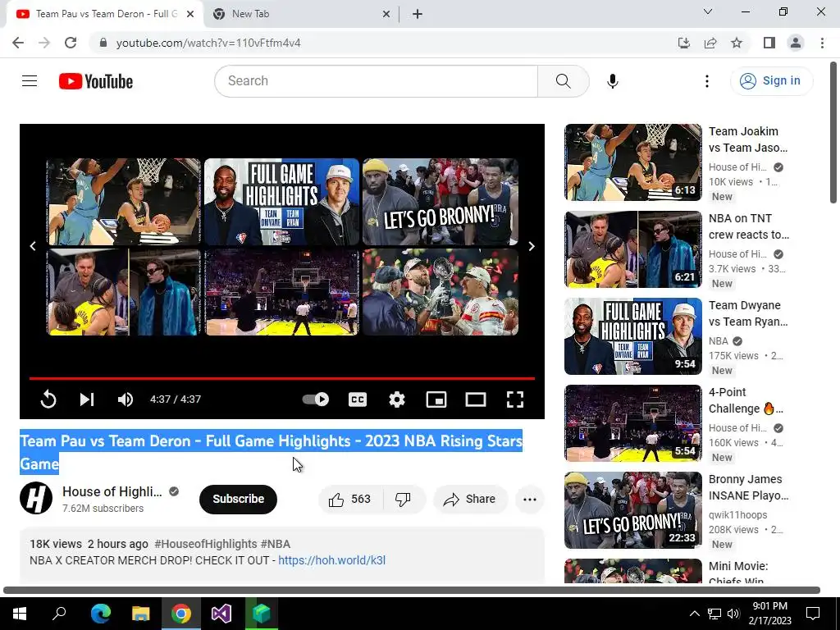
Task: Sign in to YouTube
Action: [x=771, y=81]
